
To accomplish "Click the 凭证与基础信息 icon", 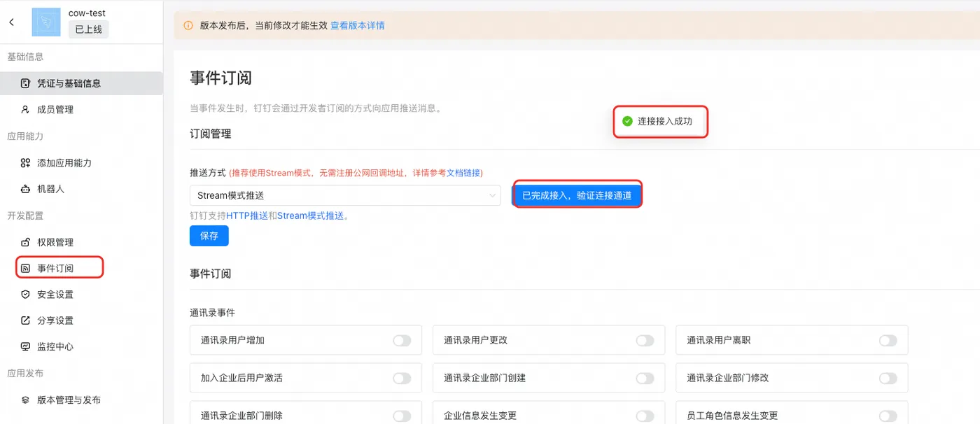I will (x=25, y=83).
